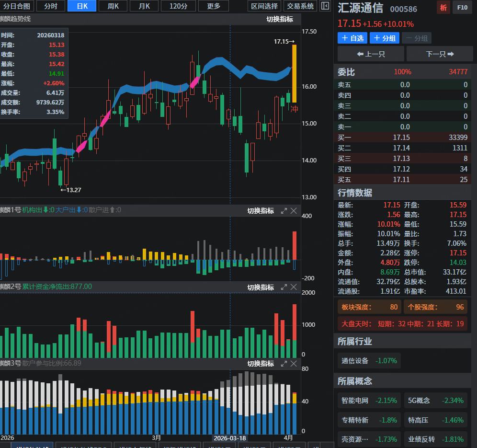Go to next stock 下一只

[440, 54]
